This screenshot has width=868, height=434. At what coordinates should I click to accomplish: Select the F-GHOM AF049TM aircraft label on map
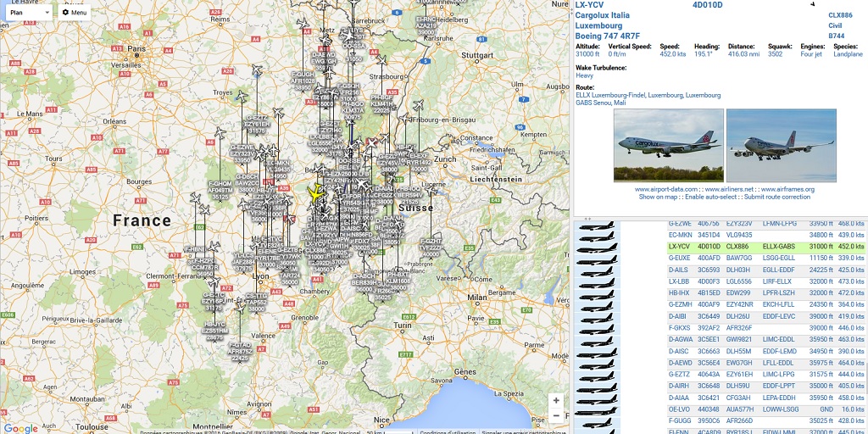click(220, 190)
